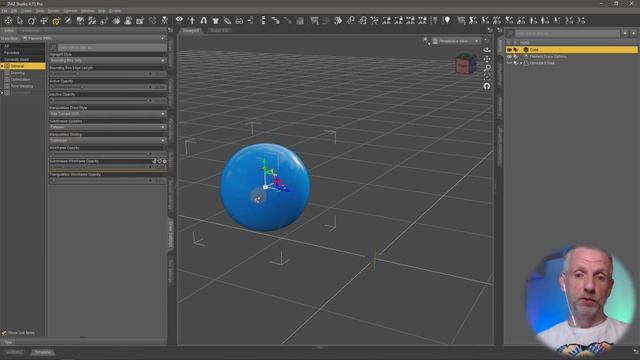Click the magnet-shaped toolbar icon
Image resolution: width=640 pixels, height=360 pixels.
[x=204, y=20]
